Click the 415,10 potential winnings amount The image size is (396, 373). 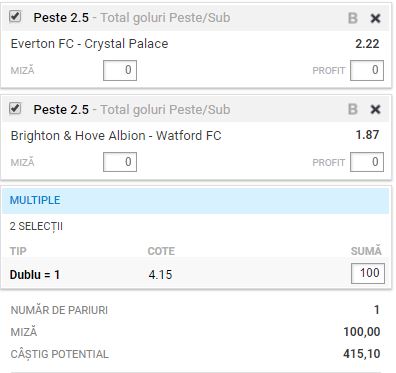(x=362, y=354)
